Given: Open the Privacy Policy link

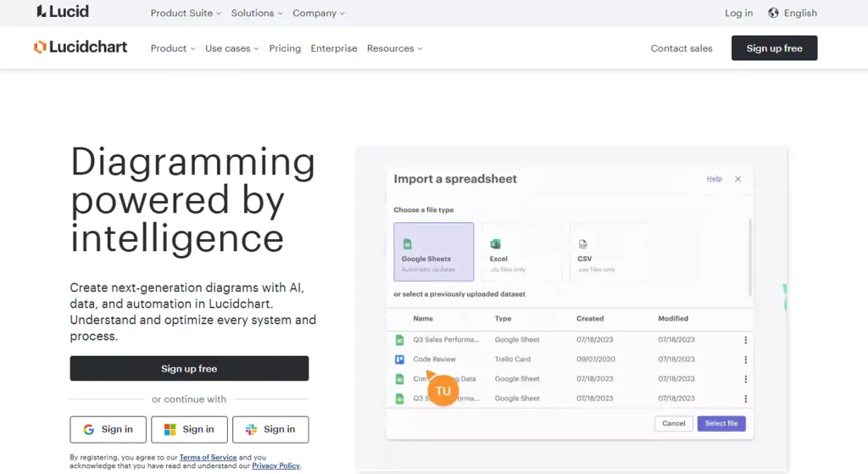Looking at the screenshot, I should pos(275,466).
